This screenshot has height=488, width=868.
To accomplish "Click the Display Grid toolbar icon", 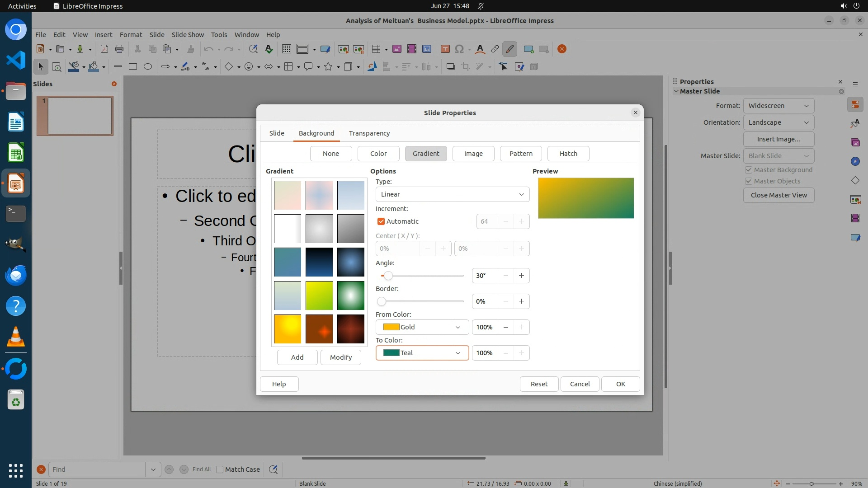I will click(x=286, y=49).
